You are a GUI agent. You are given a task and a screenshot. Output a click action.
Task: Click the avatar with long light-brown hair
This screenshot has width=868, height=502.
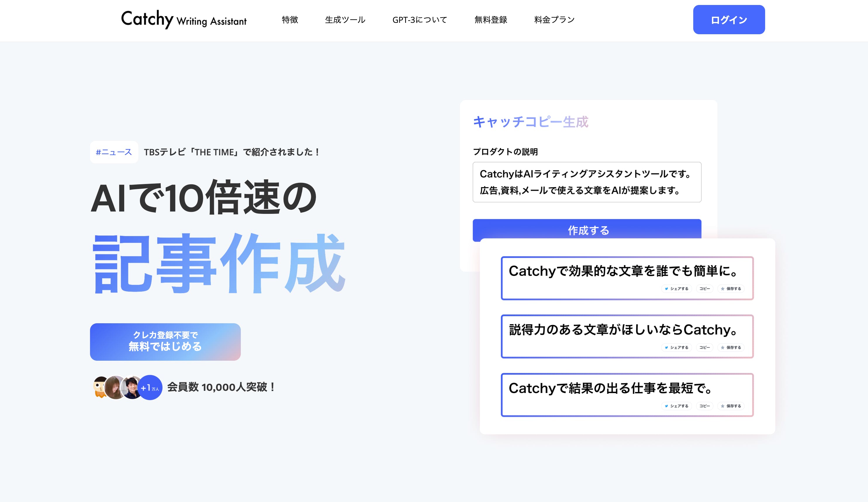click(115, 388)
